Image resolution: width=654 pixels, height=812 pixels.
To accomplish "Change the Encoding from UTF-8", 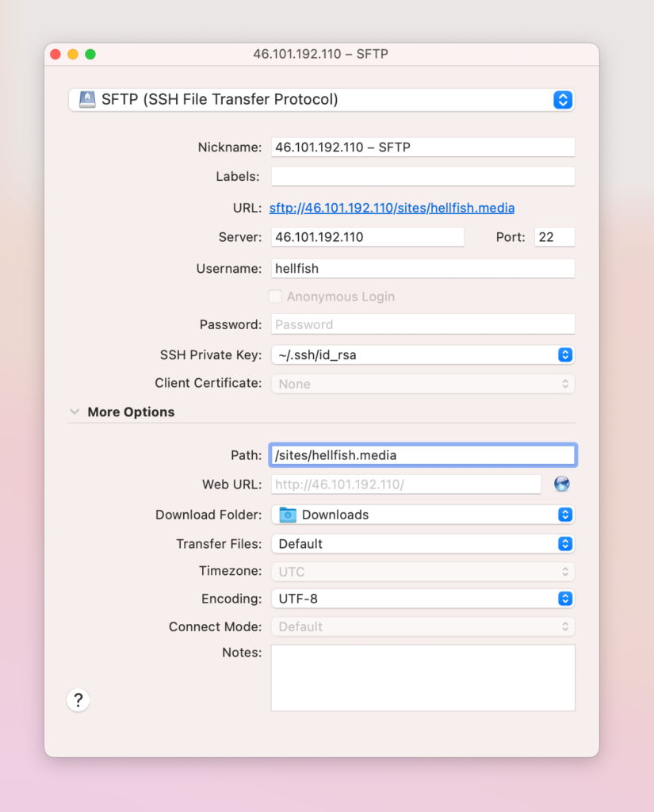I will 564,599.
